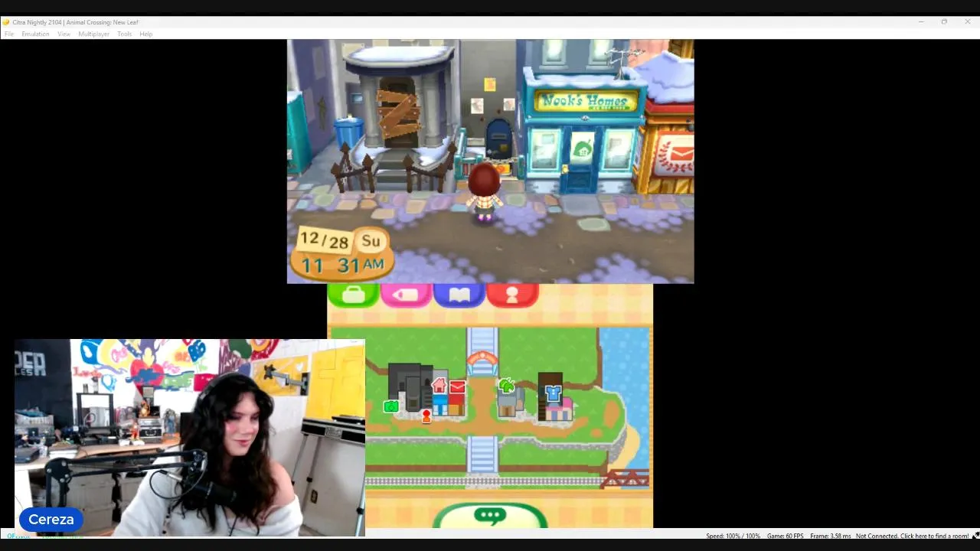Open the blue encyclopedia book tab
Viewport: 980px width, 551px height.
[459, 295]
